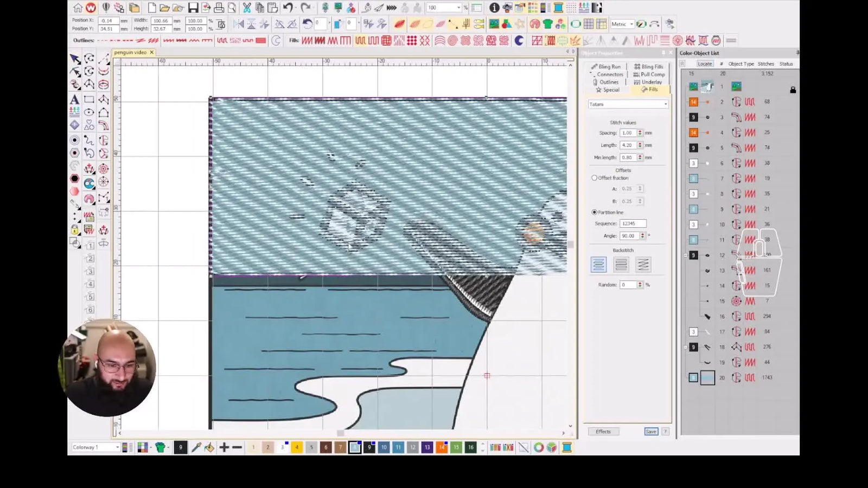The image size is (868, 488).
Task: Select the Offset fraction radio button
Action: [x=595, y=177]
